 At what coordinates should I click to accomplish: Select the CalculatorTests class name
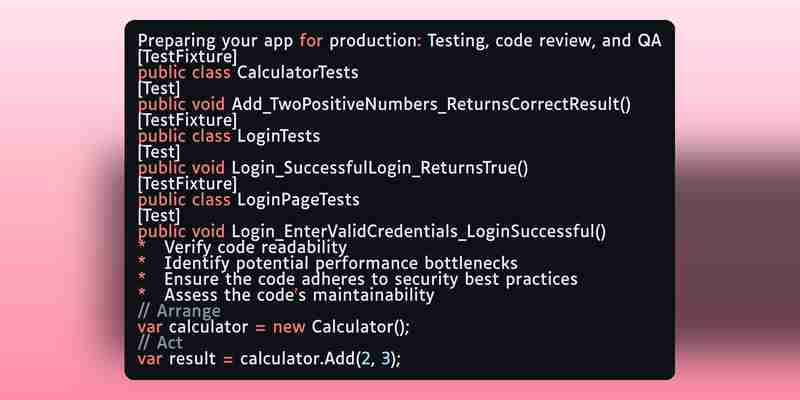(x=297, y=72)
